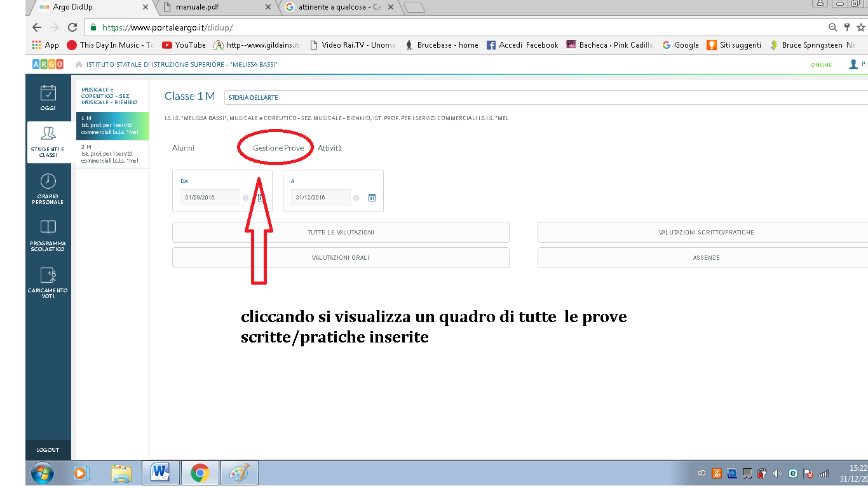Select class 1 M in class list

point(112,126)
